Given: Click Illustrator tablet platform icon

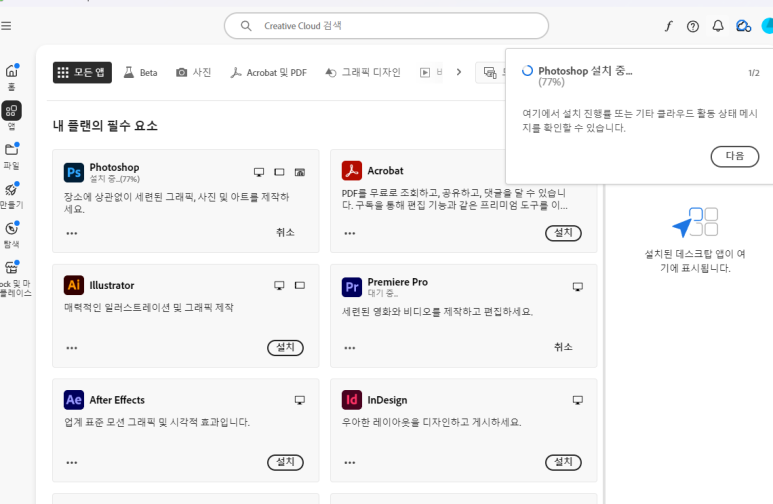Looking at the screenshot, I should (300, 285).
